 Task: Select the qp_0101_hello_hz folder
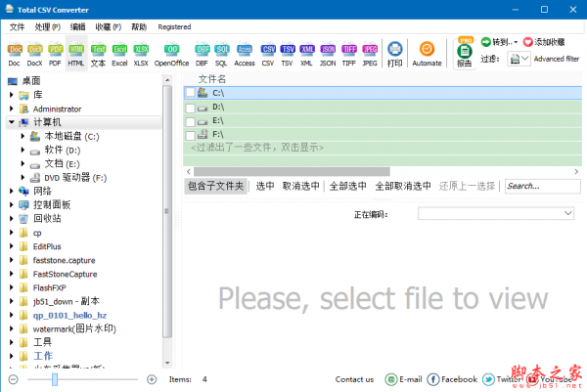pyautogui.click(x=69, y=316)
